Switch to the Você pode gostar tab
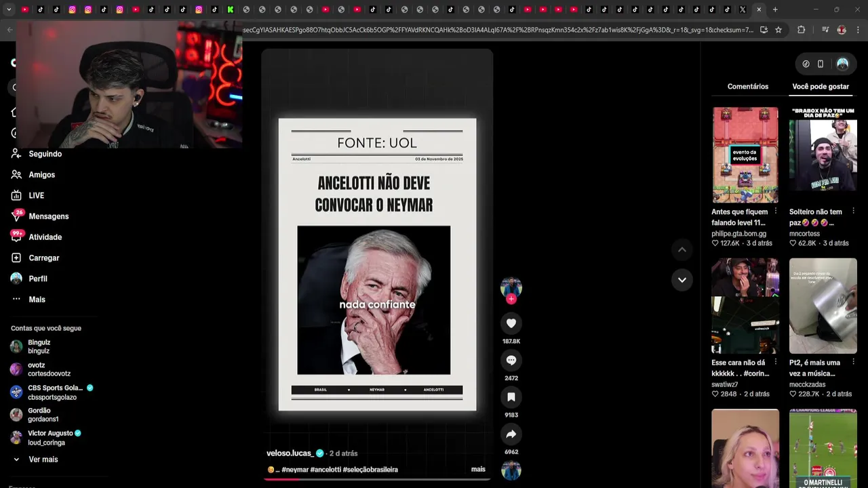The image size is (868, 488). [821, 87]
